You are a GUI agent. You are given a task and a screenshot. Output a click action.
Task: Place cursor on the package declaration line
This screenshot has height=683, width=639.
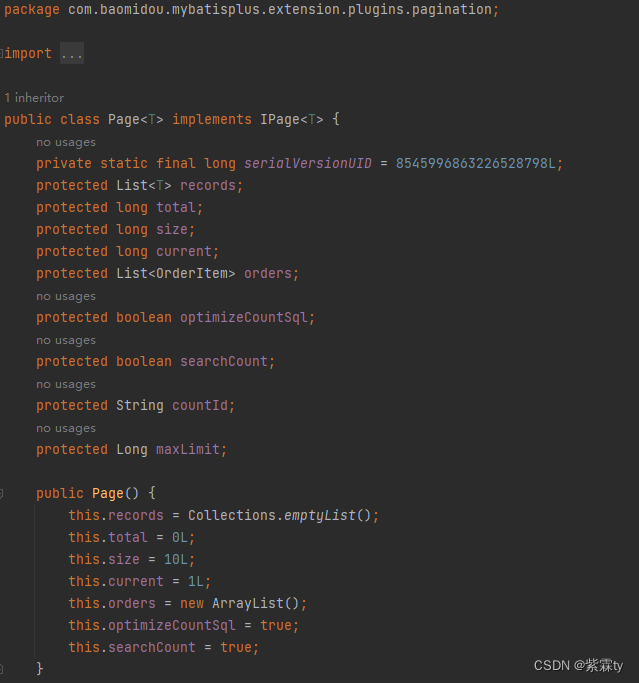click(250, 10)
